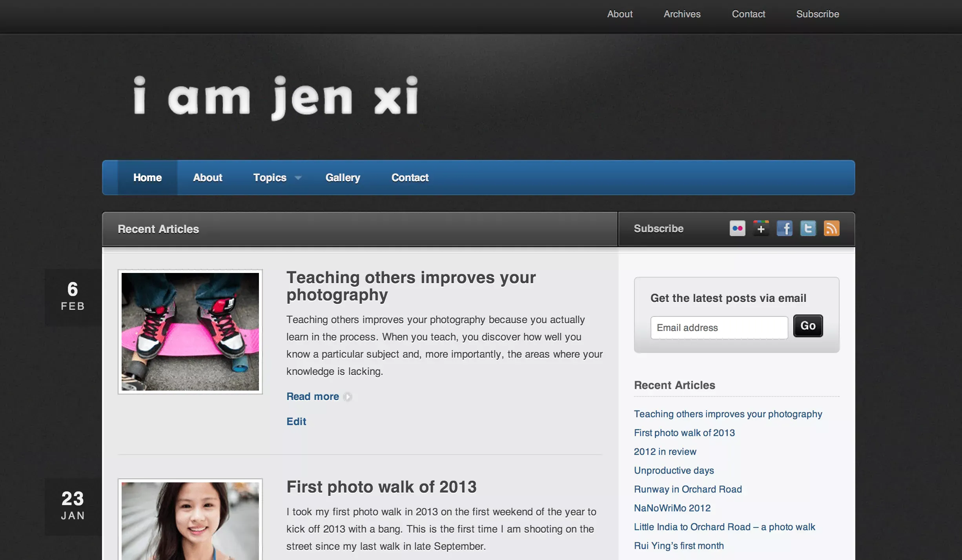Open the pink skateboard photo thumbnail
The height and width of the screenshot is (560, 962).
[190, 331]
